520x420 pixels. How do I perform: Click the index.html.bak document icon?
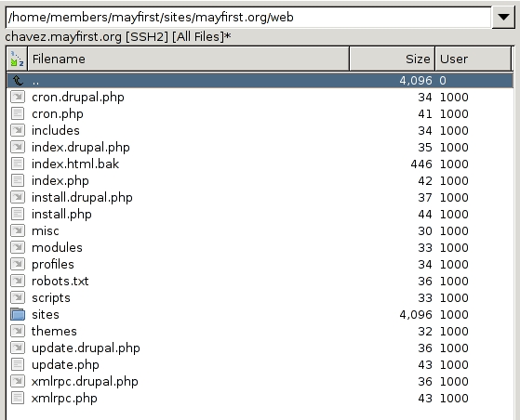point(18,164)
